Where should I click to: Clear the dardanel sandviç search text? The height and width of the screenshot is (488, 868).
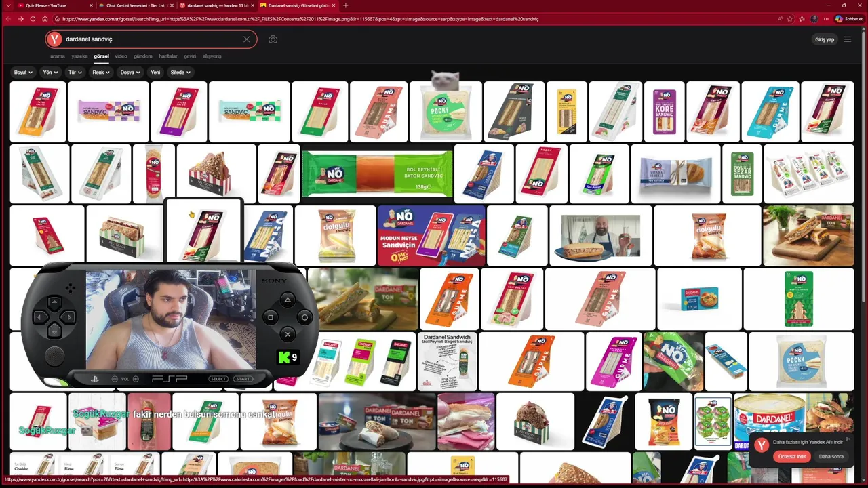[247, 39]
